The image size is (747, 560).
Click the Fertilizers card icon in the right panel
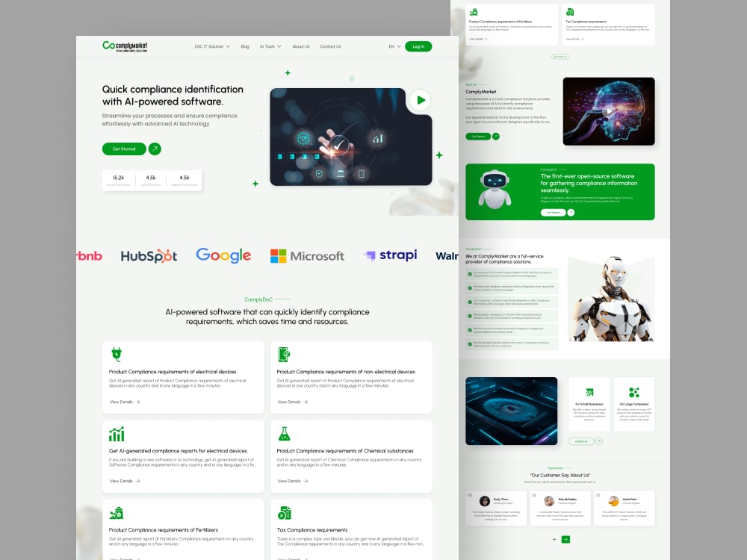click(x=474, y=12)
